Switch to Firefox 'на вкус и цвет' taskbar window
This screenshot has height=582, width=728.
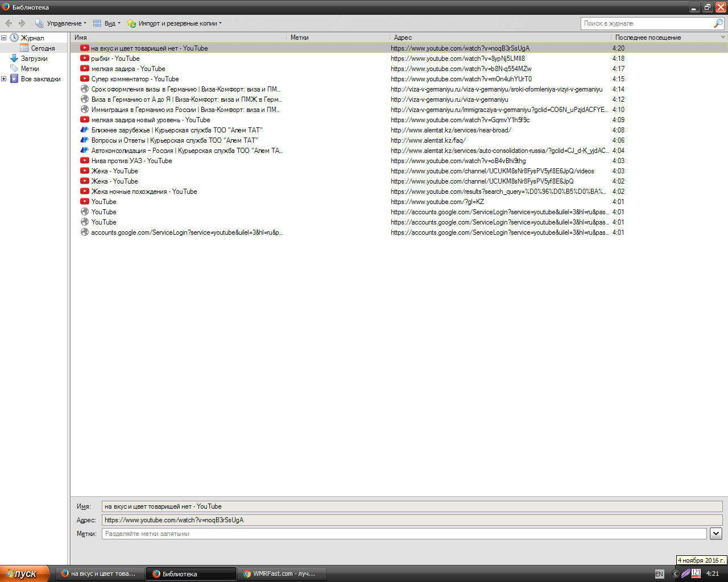coord(100,574)
